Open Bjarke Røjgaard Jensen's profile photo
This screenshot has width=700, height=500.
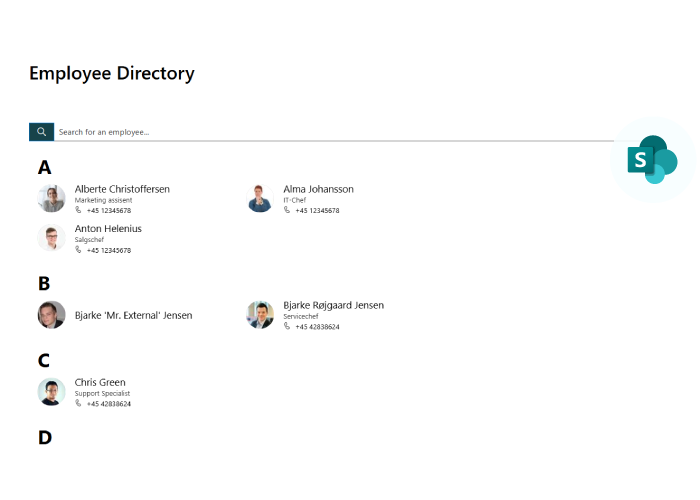coord(260,315)
